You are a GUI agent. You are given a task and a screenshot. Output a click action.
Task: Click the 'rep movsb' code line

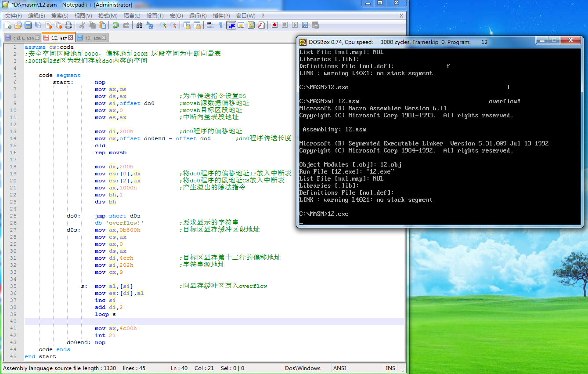[111, 153]
